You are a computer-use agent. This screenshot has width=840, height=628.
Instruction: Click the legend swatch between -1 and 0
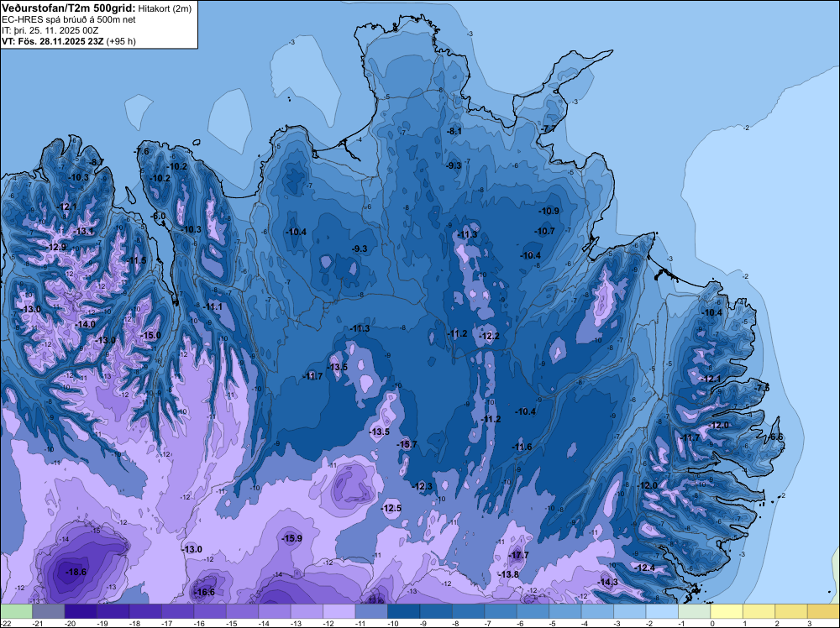pos(695,612)
